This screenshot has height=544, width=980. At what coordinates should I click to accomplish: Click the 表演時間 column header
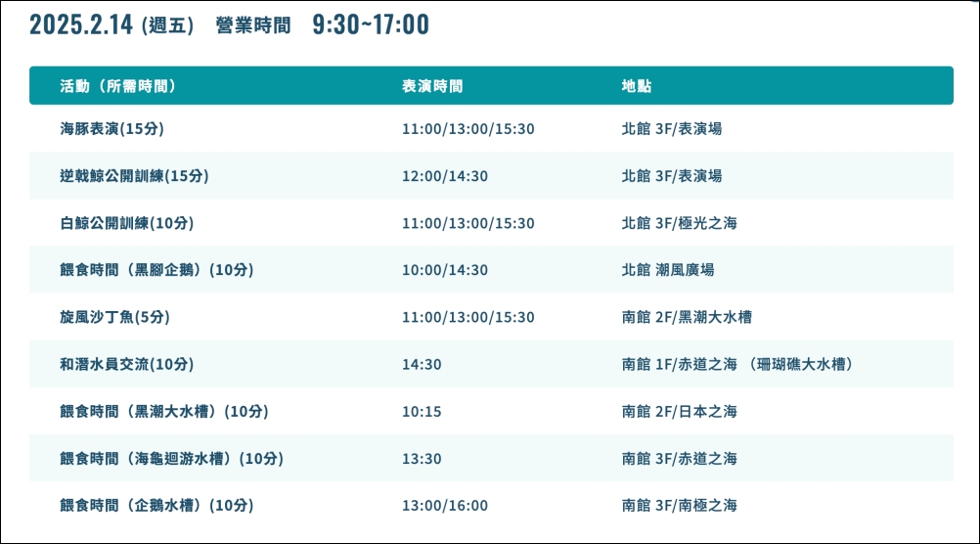coord(432,86)
